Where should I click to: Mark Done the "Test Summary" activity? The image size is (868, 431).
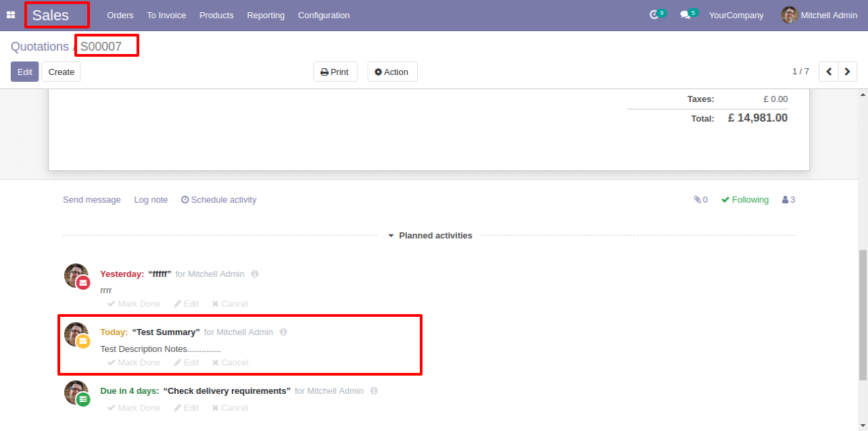(134, 363)
